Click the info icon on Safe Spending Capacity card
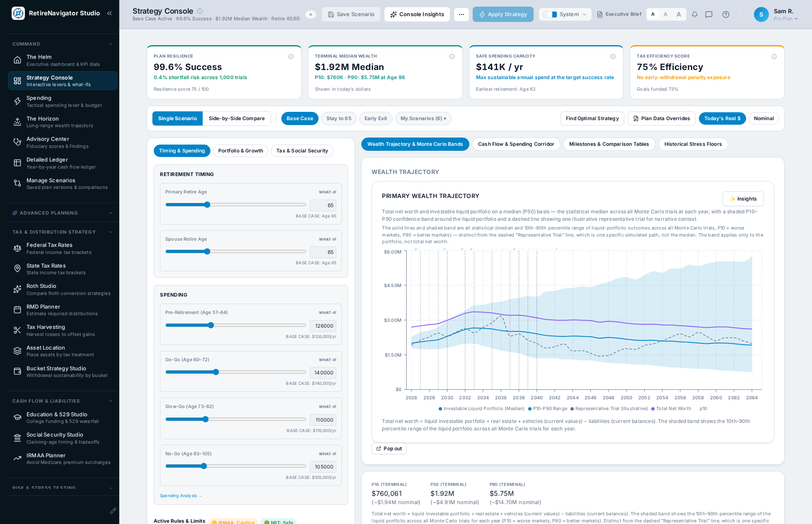The width and height of the screenshot is (812, 524). pos(613,57)
